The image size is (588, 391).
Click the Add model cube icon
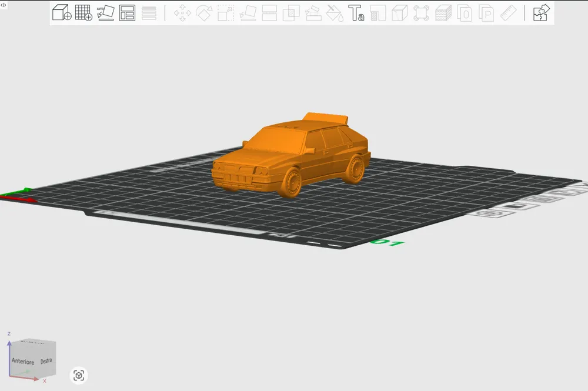pyautogui.click(x=62, y=13)
